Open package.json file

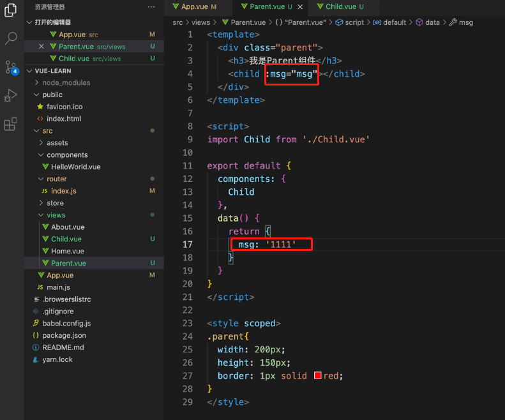point(64,335)
